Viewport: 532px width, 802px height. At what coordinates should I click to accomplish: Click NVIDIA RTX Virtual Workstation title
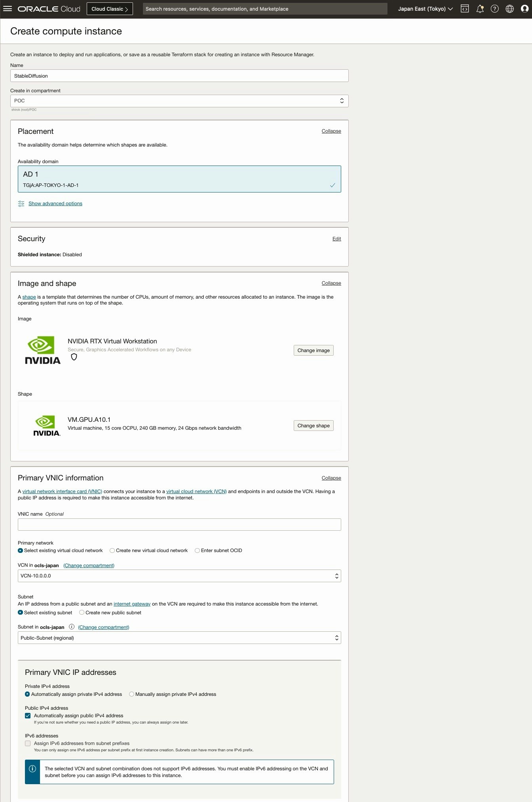coord(112,341)
